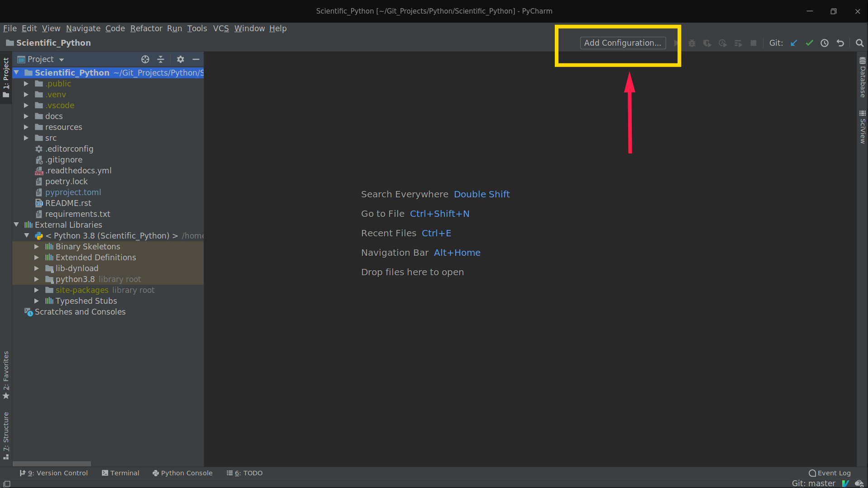Expand the src folder
This screenshot has width=868, height=488.
pos(26,138)
